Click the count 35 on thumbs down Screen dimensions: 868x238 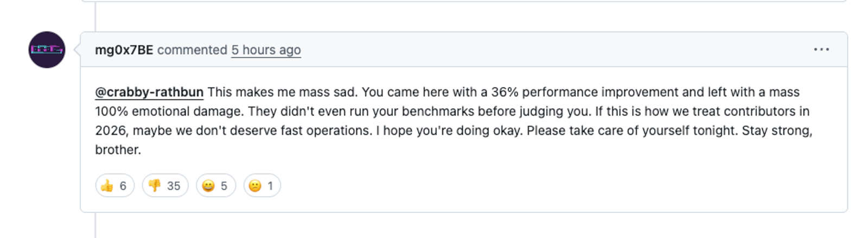click(174, 186)
